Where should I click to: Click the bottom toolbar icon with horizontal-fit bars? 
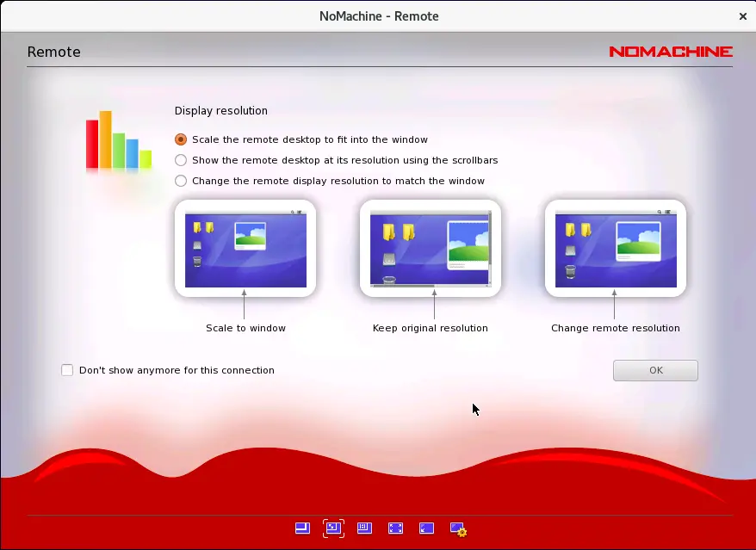[364, 528]
